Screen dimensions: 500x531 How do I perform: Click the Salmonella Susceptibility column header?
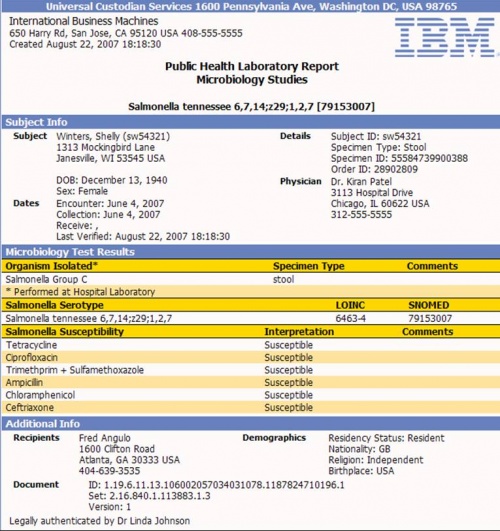click(65, 332)
